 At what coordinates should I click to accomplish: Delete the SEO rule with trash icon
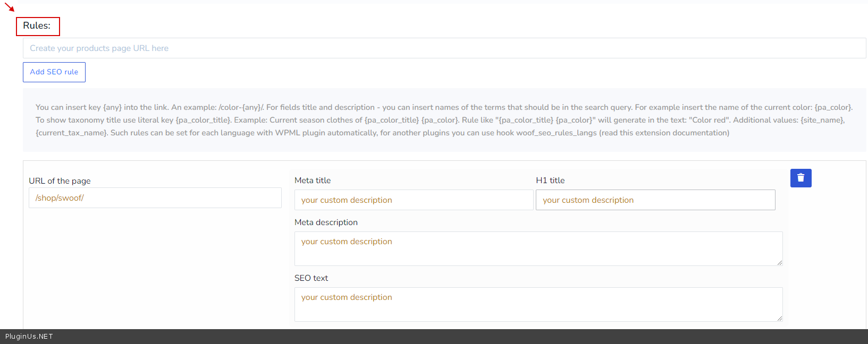pyautogui.click(x=800, y=178)
